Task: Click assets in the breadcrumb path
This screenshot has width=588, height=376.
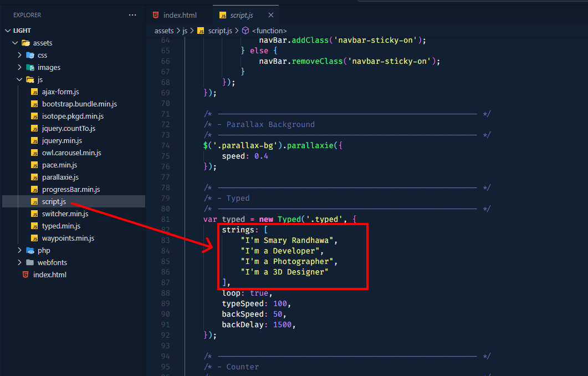Action: (164, 31)
